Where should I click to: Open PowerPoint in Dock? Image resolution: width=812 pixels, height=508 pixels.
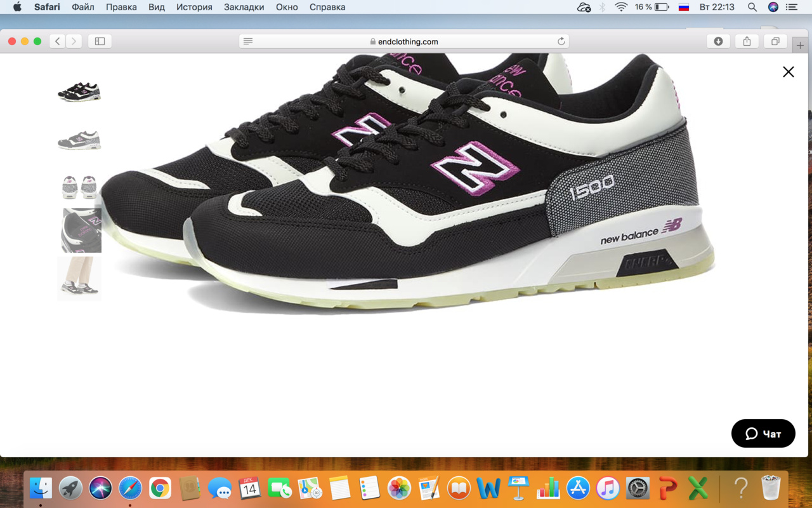click(x=668, y=488)
